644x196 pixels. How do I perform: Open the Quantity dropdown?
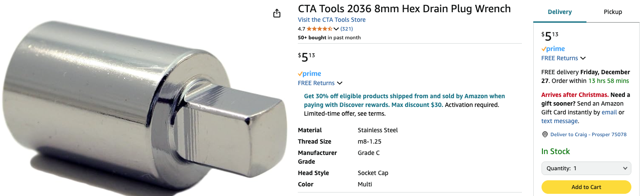586,168
